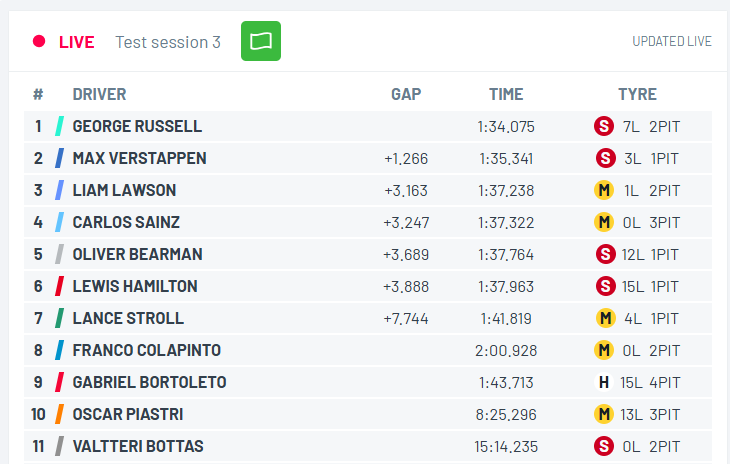Click Oscar Piastri's orange team color stripe
This screenshot has width=730, height=464.
(x=60, y=414)
